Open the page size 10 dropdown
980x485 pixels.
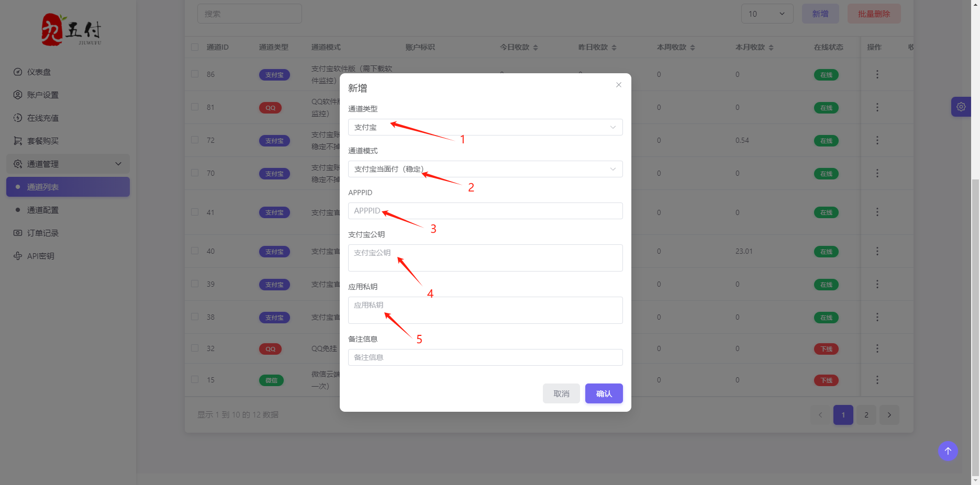(767, 14)
